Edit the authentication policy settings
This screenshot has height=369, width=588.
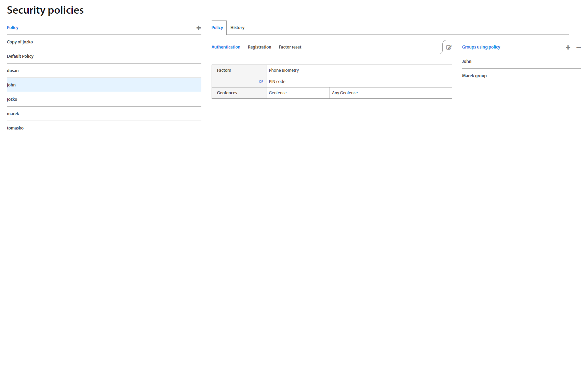[x=449, y=47]
